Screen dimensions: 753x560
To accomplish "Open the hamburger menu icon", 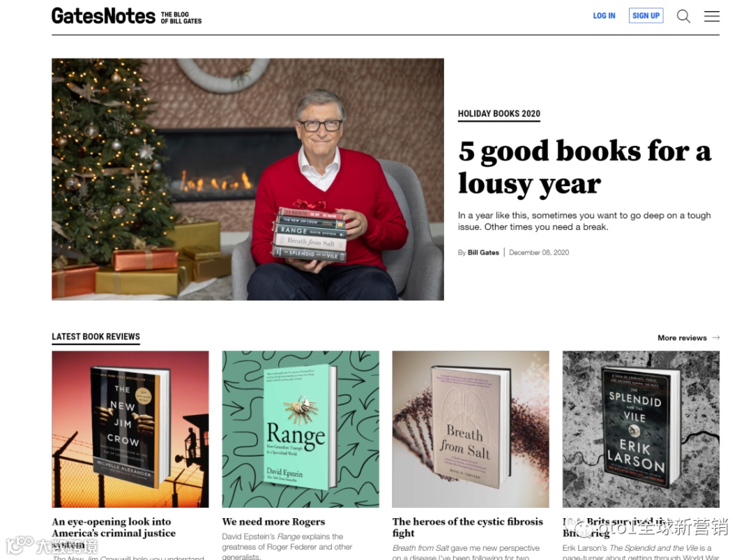I will tap(712, 16).
